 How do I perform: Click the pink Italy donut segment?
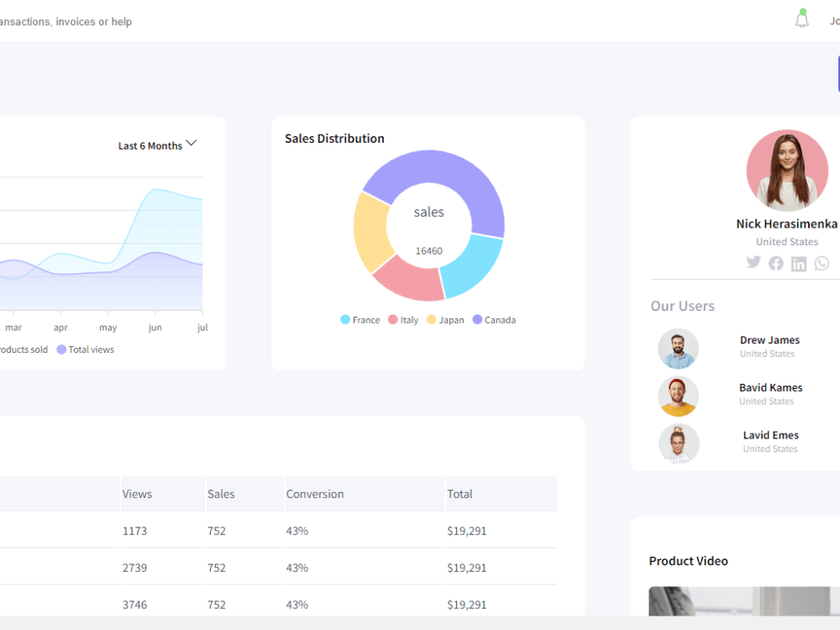[410, 280]
